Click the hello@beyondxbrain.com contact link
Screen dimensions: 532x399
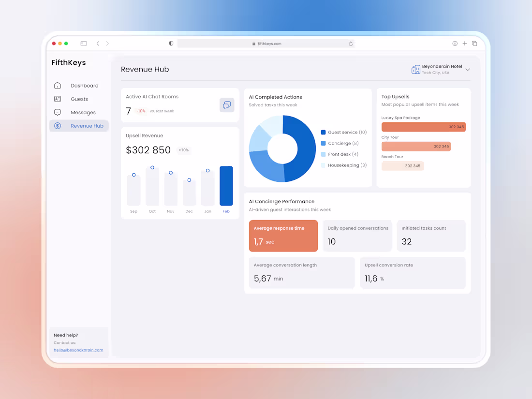[78, 350]
